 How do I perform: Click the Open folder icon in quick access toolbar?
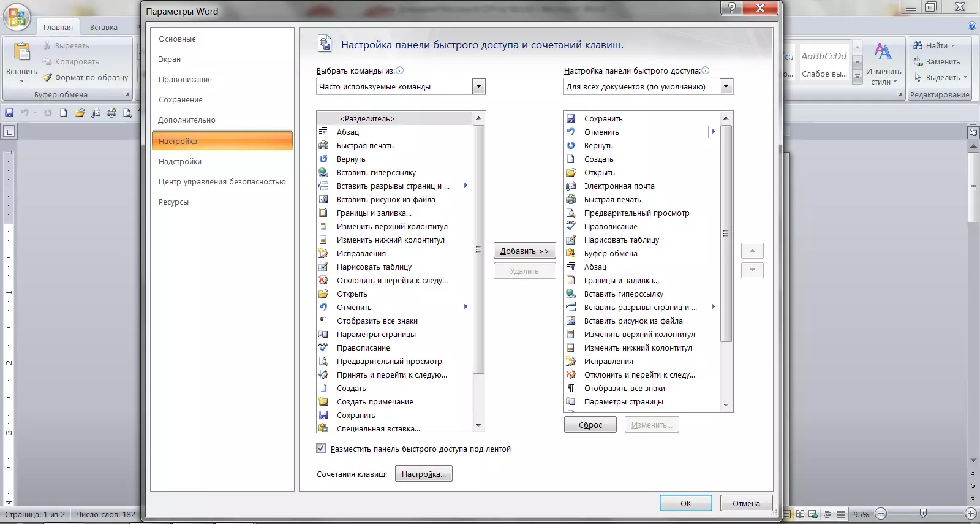tap(79, 113)
